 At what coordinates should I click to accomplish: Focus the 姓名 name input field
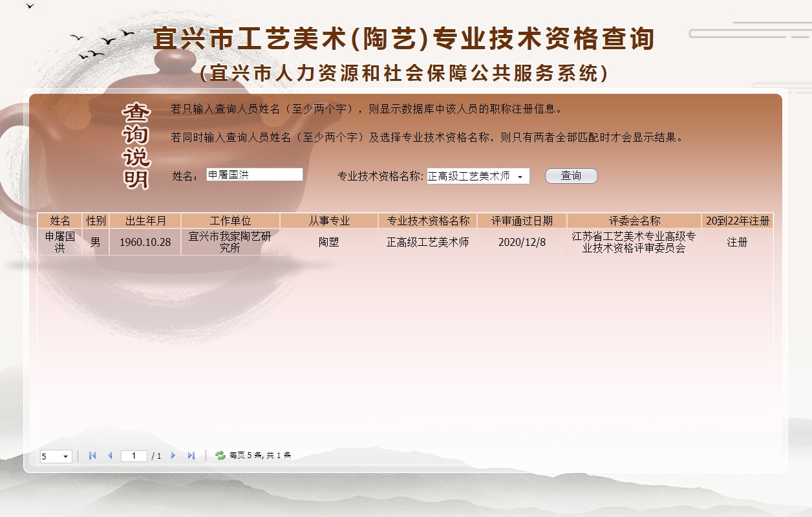pyautogui.click(x=254, y=175)
